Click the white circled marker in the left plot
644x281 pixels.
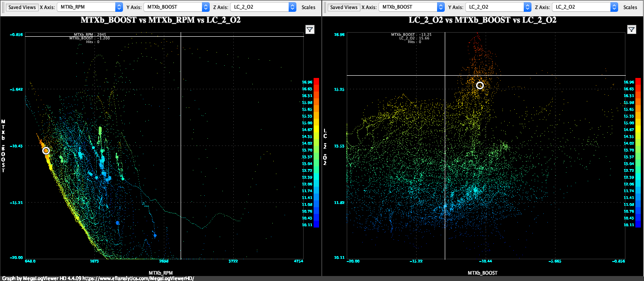coord(46,150)
